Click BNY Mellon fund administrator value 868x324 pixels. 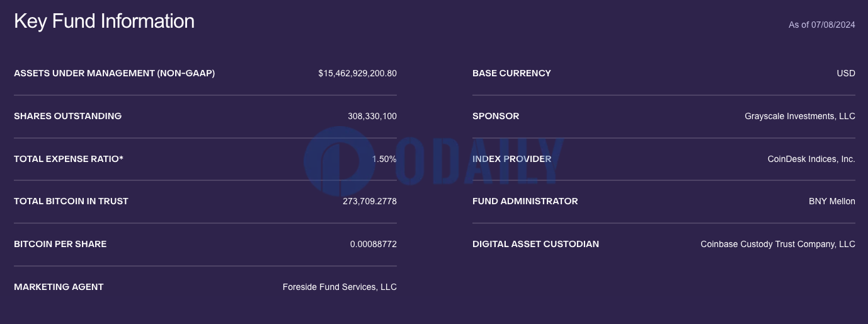click(832, 201)
